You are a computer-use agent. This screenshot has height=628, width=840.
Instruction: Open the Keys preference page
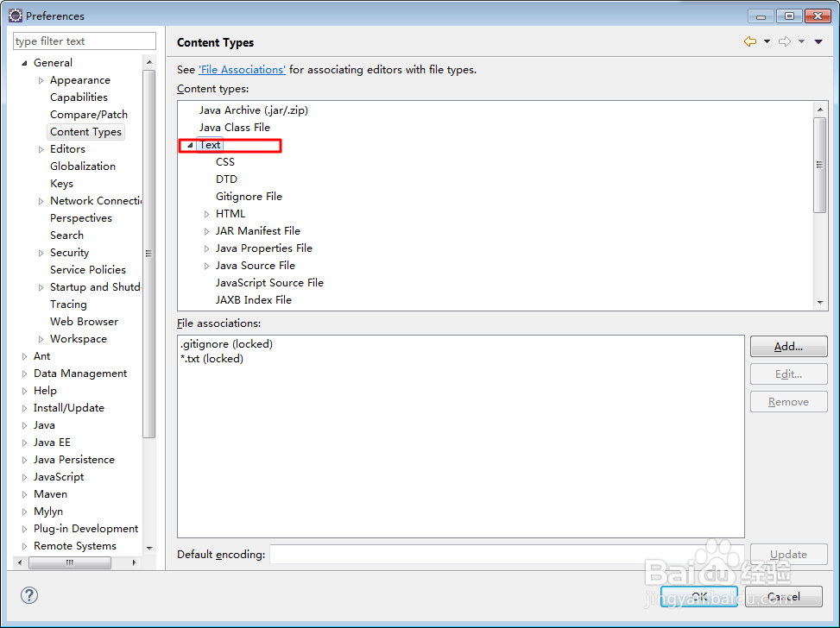tap(61, 183)
